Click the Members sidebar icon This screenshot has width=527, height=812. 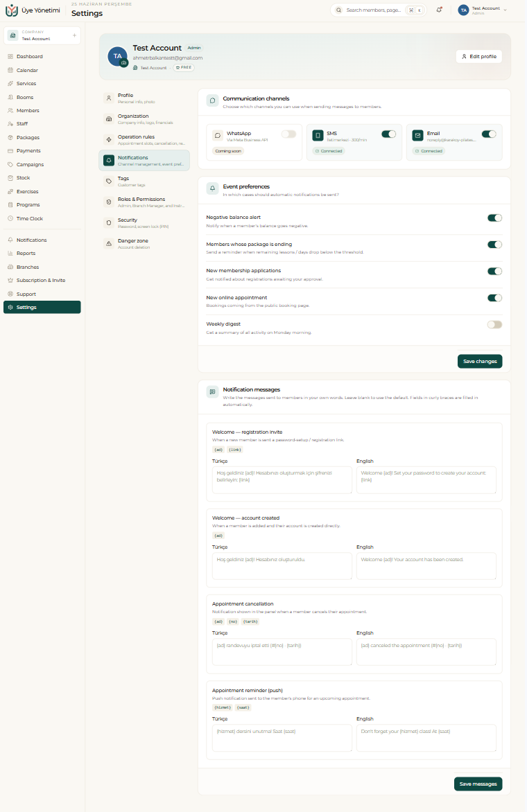pos(10,110)
